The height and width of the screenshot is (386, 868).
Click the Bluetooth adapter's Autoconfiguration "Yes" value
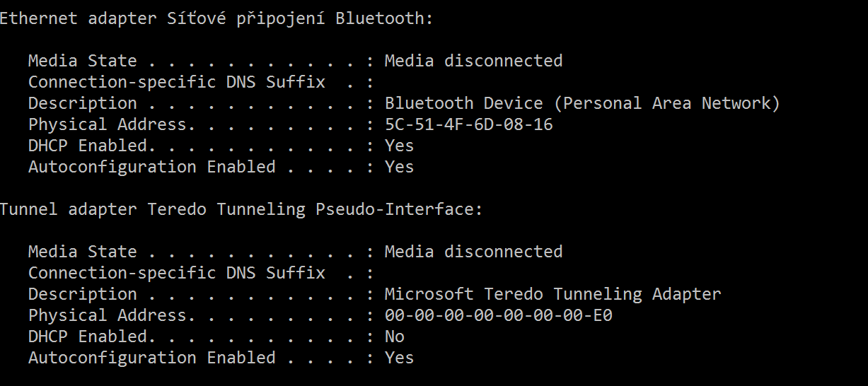coord(399,168)
